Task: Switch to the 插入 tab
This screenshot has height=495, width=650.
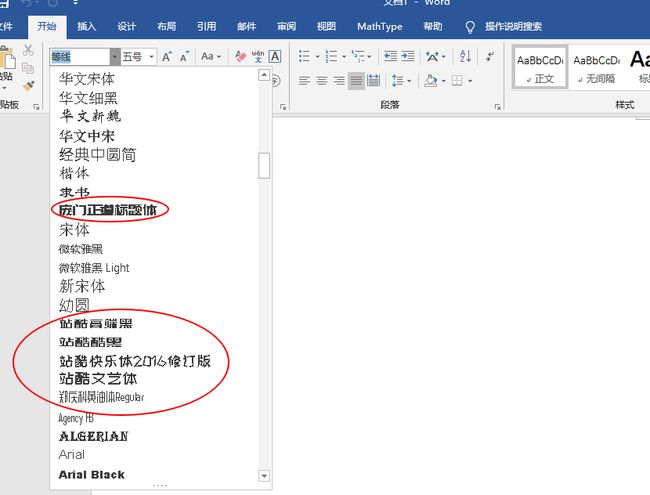Action: pos(86,27)
